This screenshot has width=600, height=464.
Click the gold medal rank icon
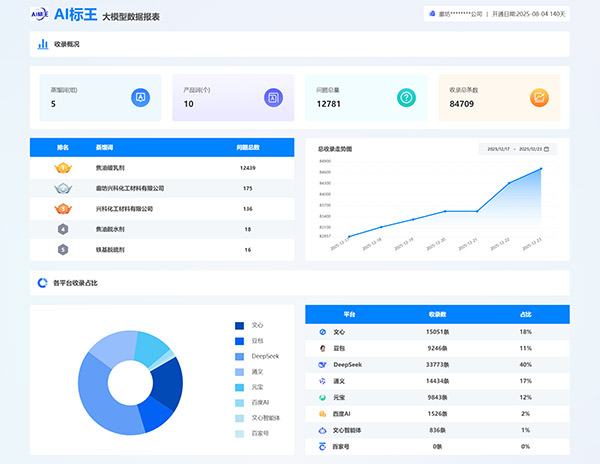click(x=62, y=168)
